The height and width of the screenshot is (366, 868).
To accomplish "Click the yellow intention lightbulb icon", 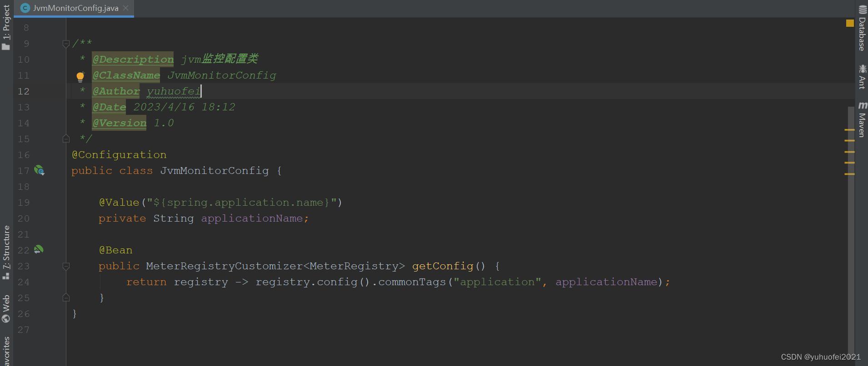I will point(80,76).
